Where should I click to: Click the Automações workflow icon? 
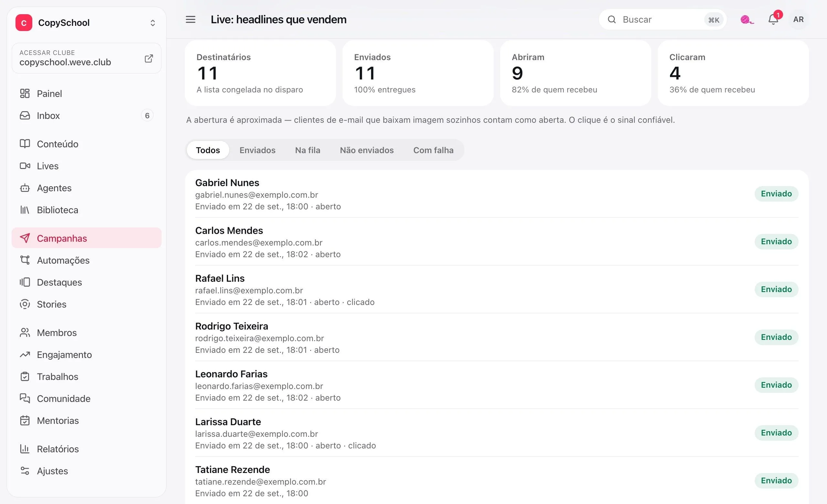(25, 260)
